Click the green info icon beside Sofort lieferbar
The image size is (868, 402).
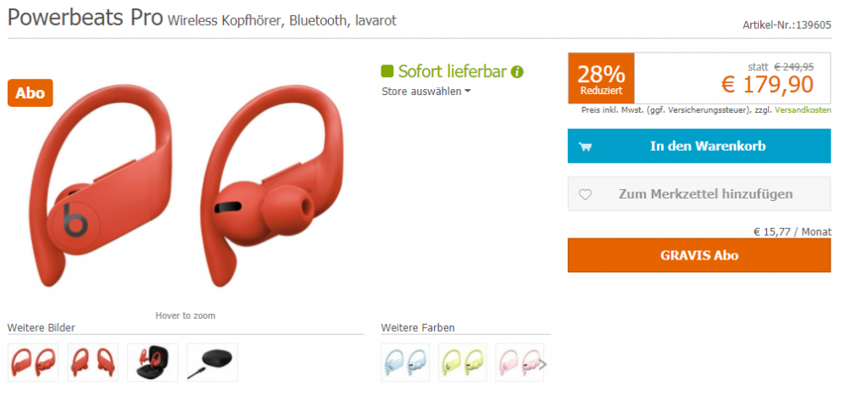(x=517, y=72)
